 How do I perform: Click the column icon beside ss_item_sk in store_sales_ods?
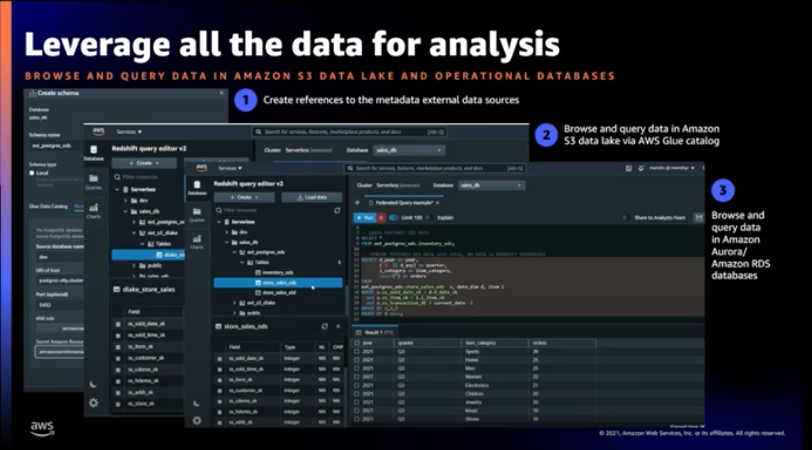coord(220,380)
